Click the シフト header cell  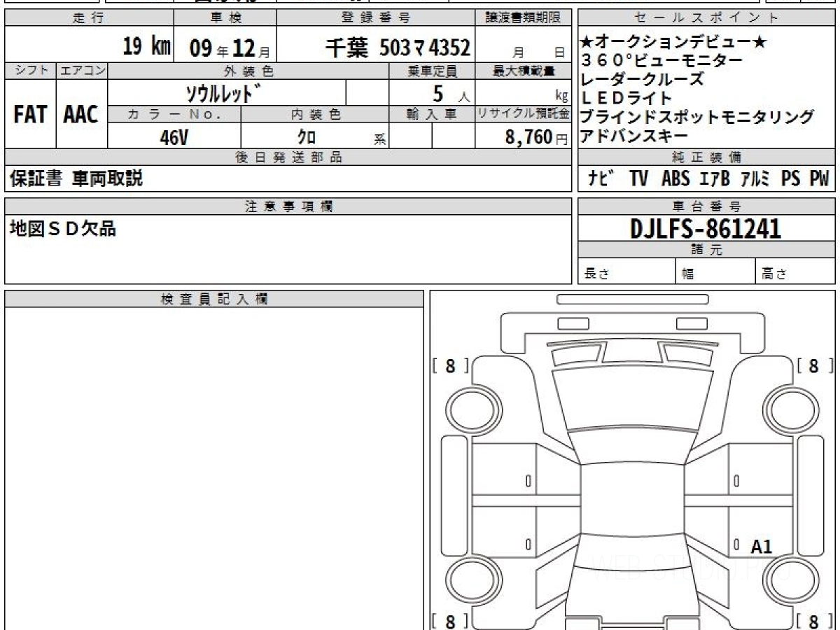pyautogui.click(x=30, y=71)
